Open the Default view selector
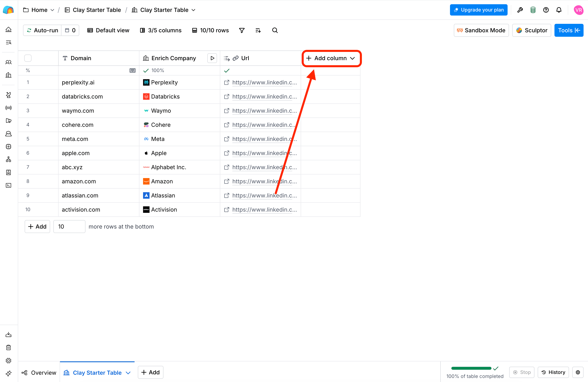This screenshot has height=382, width=588. [x=109, y=30]
